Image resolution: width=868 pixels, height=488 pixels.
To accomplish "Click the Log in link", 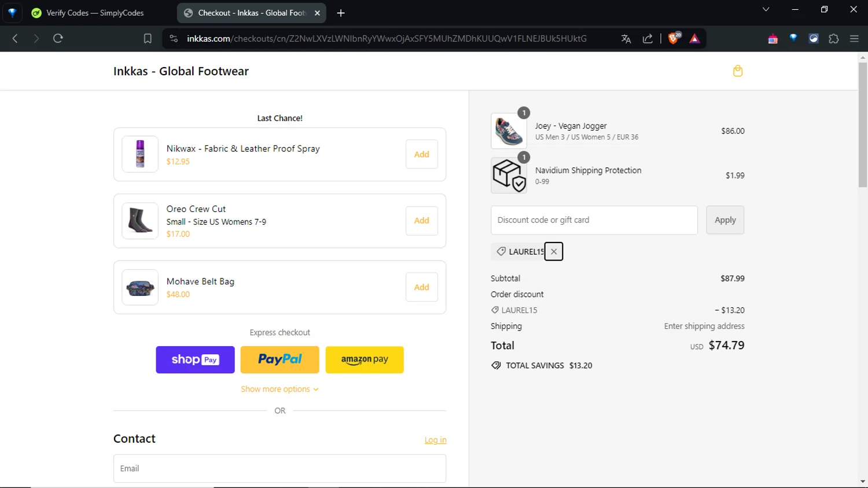I will coord(436,440).
